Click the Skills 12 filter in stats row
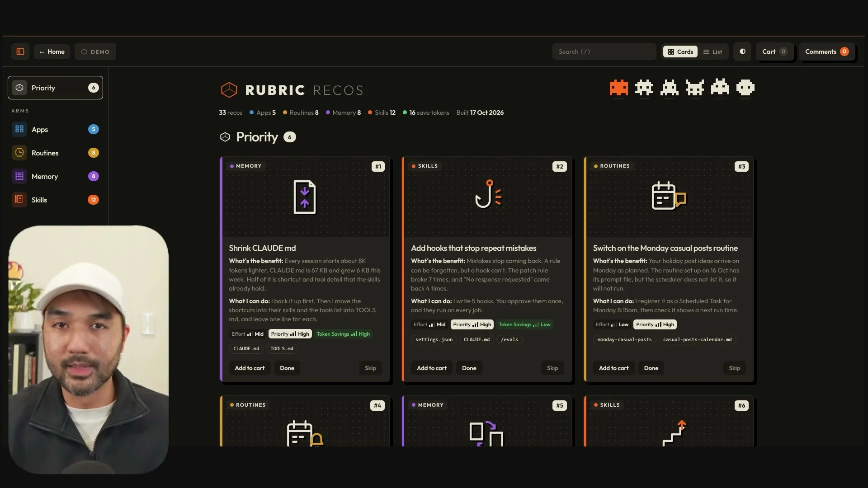 pyautogui.click(x=382, y=113)
